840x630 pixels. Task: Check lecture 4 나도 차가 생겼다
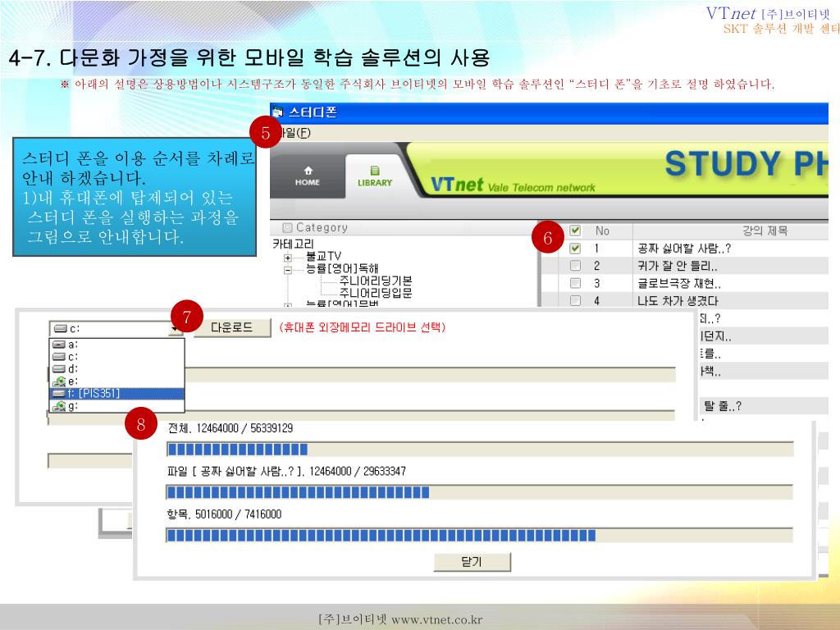(575, 300)
